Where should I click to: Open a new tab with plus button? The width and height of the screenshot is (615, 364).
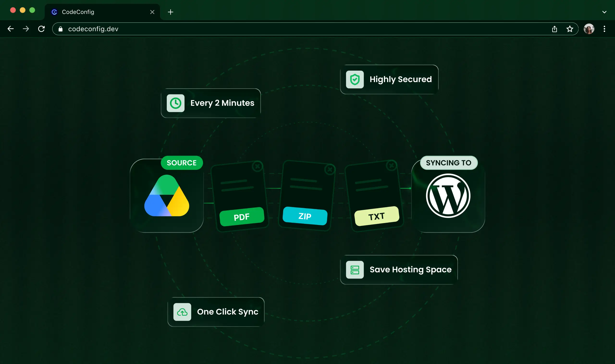tap(171, 12)
